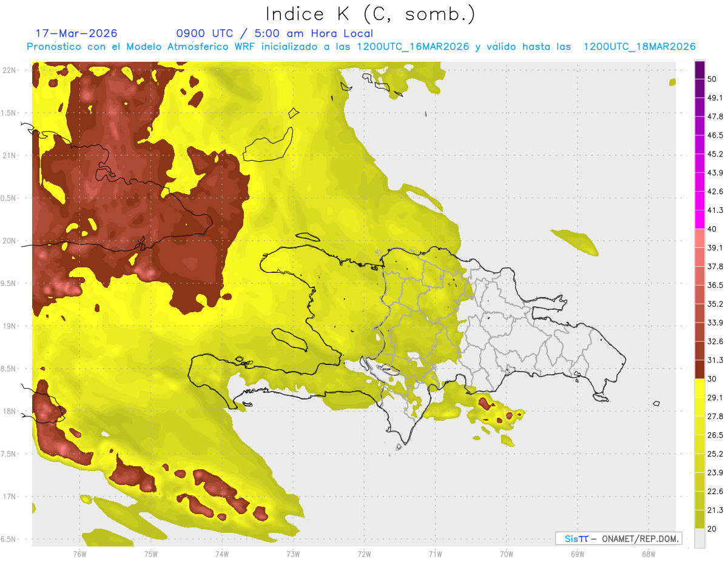Click the colorbar value '37.8'
Screen dimensions: 728x562
715,266
